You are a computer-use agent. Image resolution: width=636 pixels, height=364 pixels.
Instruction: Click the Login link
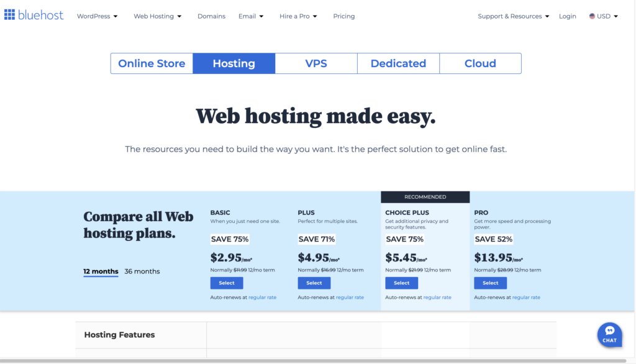tap(568, 16)
